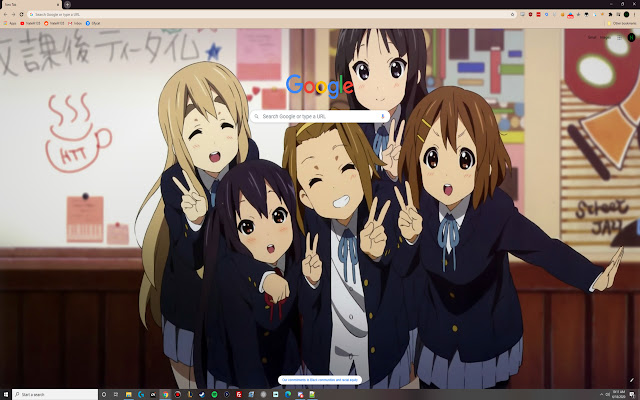Open the Gfycat bookmark
The width and height of the screenshot is (640, 400).
[93, 24]
